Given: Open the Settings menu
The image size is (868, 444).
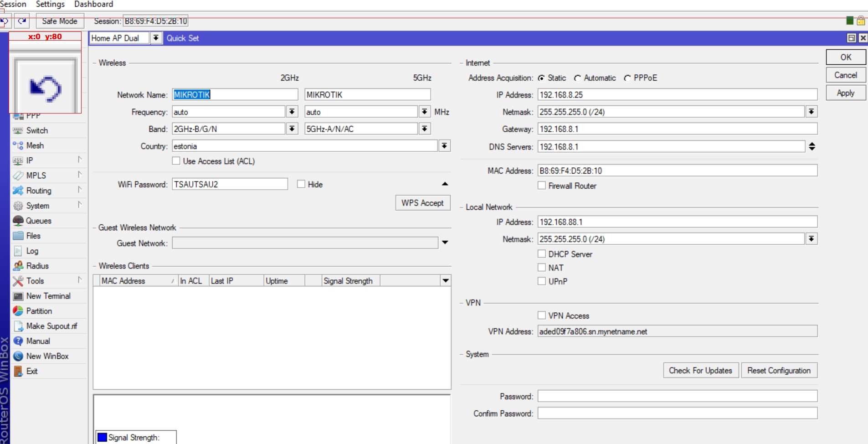Looking at the screenshot, I should [50, 4].
